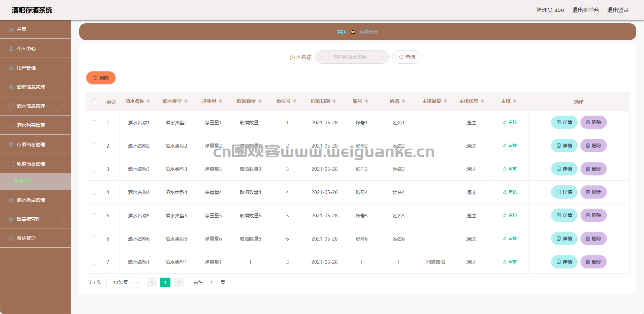Click the orange 删除 batch delete button
This screenshot has width=644, height=314.
coord(101,78)
